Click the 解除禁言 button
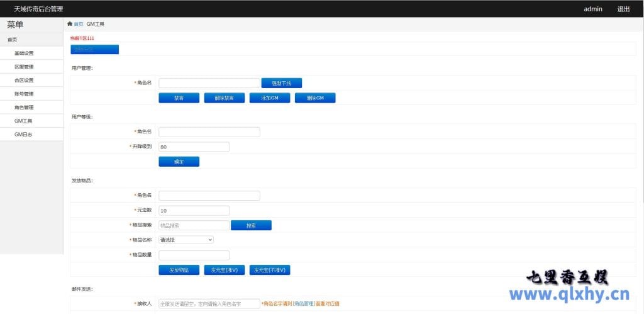Viewport: 644px width, 314px height. 224,98
